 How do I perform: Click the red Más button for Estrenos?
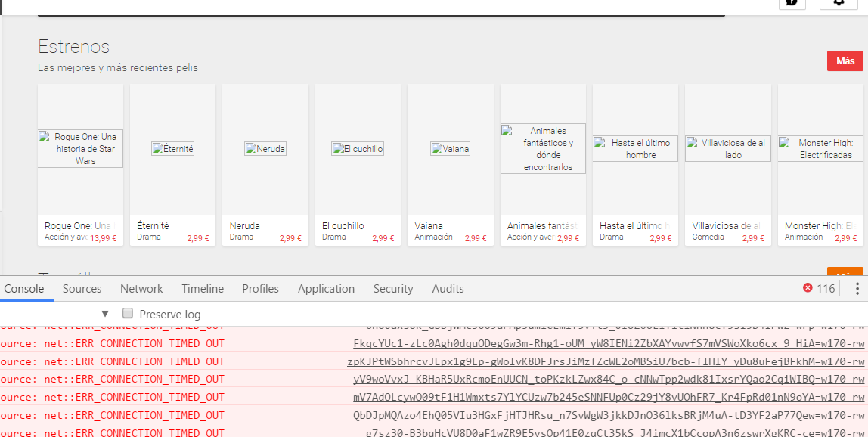point(845,61)
